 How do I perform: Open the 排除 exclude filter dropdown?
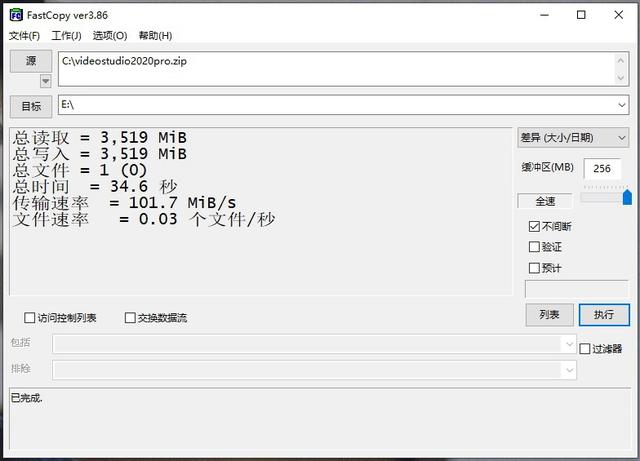(570, 370)
